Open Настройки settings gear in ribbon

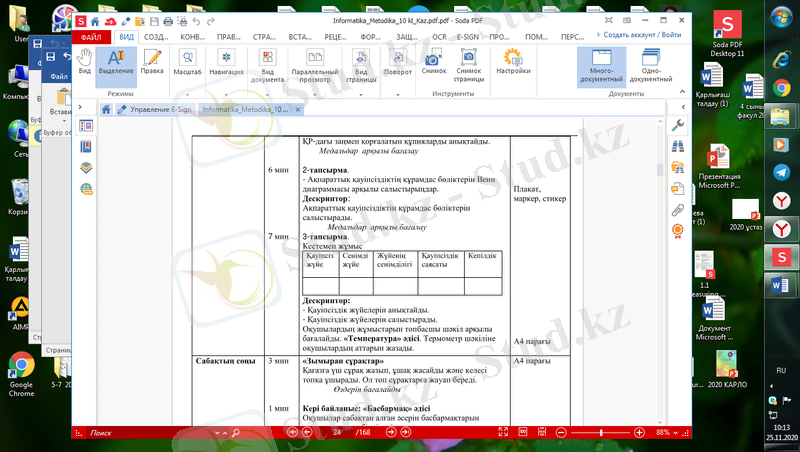(x=513, y=62)
